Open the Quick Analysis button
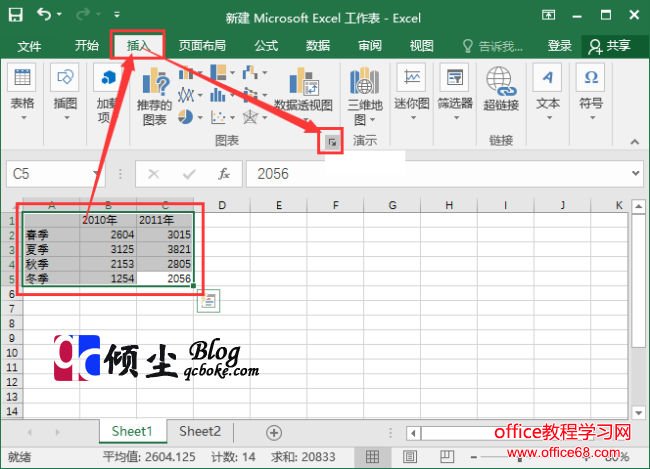The height and width of the screenshot is (469, 650). pyautogui.click(x=209, y=301)
